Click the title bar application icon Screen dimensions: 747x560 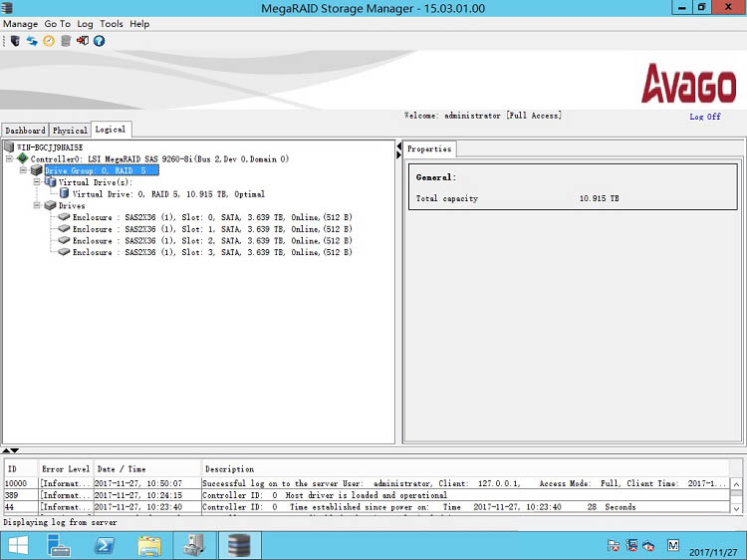point(7,8)
